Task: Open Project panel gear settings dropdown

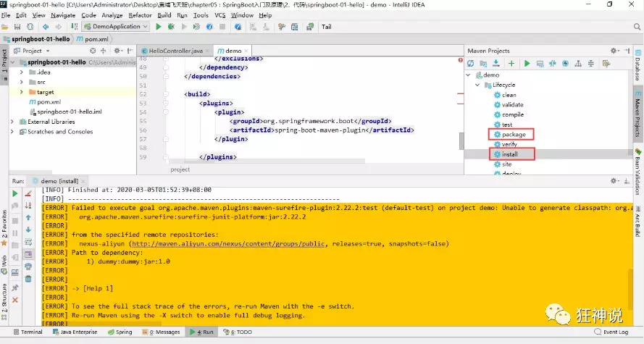Action: [118, 51]
